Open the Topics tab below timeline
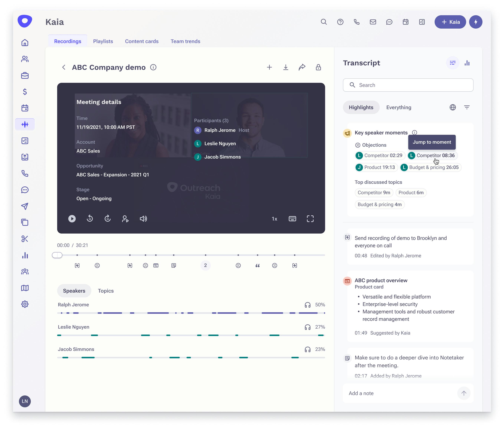This screenshot has height=427, width=504. point(106,291)
